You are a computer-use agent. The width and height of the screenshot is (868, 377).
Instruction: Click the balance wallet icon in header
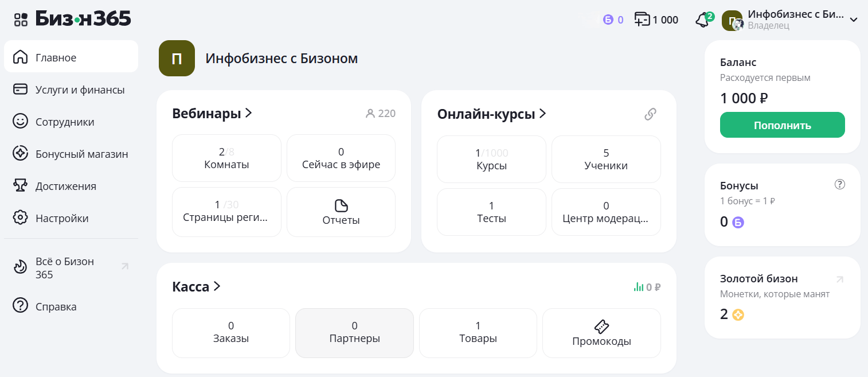[642, 20]
